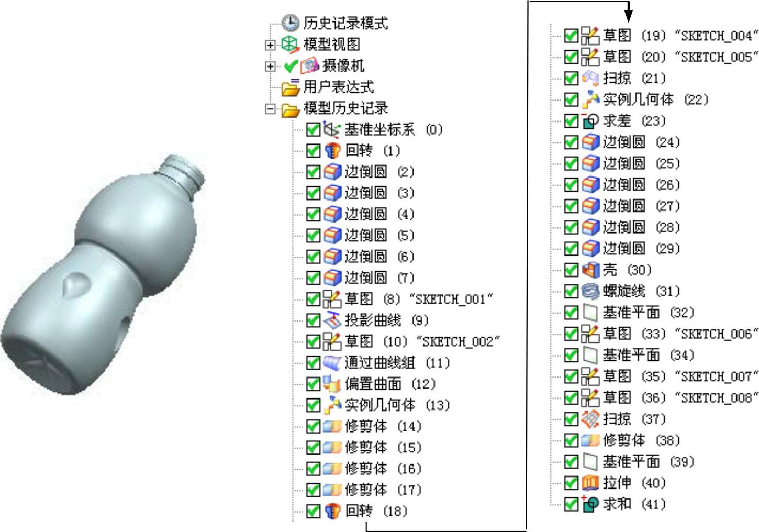Viewport: 759px width, 532px height.
Task: Expand the 摄像机 node
Action: pyautogui.click(x=270, y=66)
